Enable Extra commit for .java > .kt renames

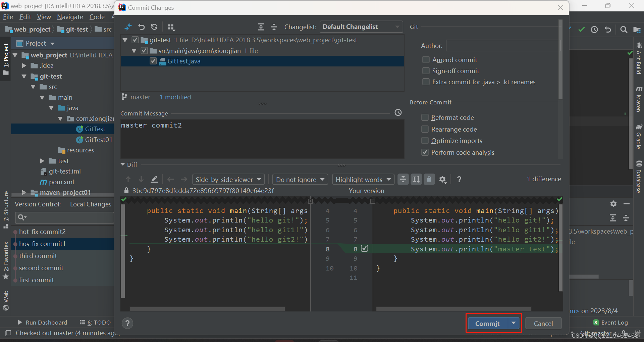click(x=426, y=82)
